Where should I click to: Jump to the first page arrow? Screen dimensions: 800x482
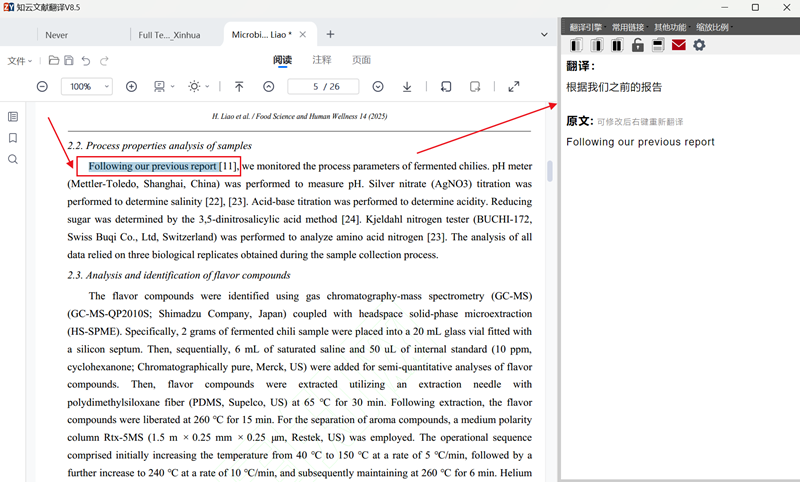point(239,87)
